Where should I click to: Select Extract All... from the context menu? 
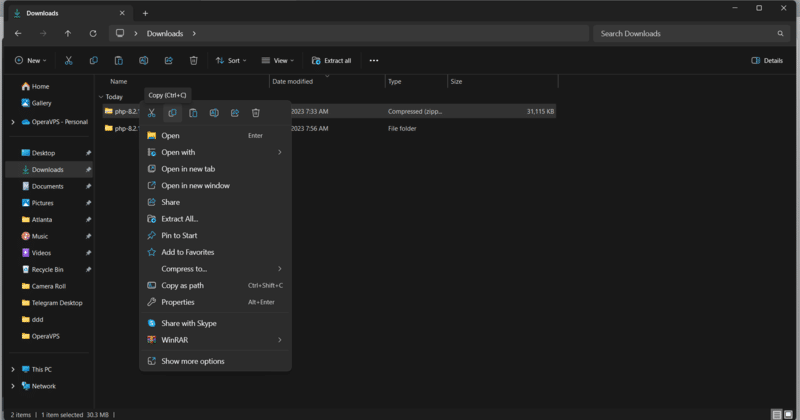[x=180, y=219]
